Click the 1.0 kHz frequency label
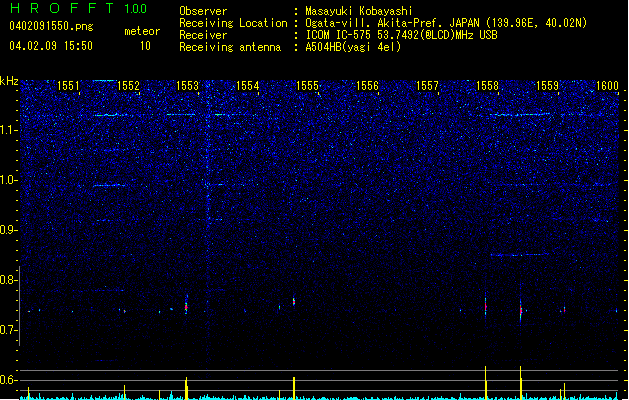This screenshot has width=629, height=400. click(9, 180)
